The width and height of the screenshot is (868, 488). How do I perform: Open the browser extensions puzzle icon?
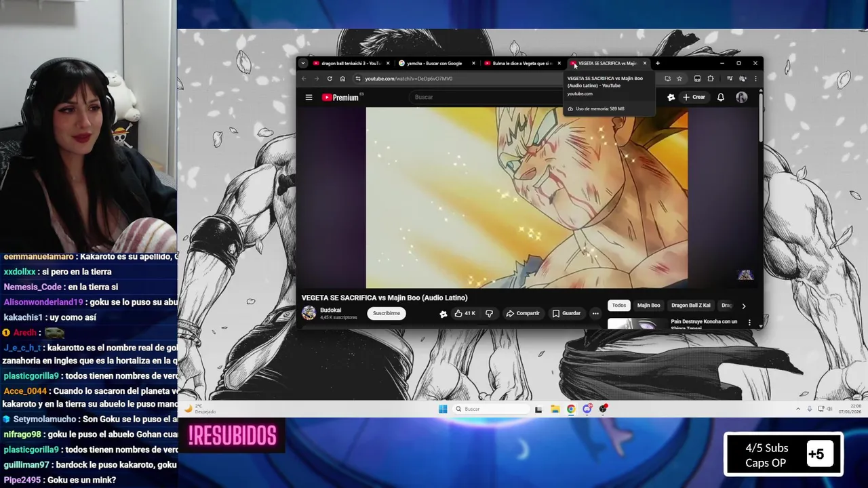pos(710,79)
